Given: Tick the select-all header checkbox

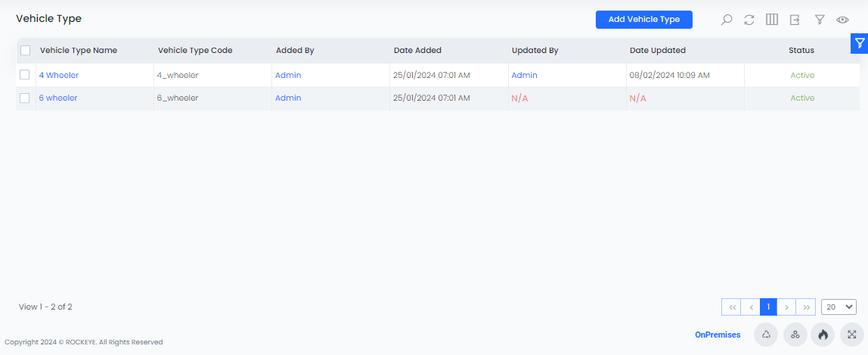Looking at the screenshot, I should 25,51.
